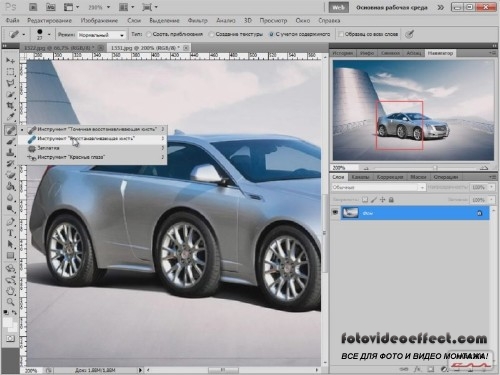Switch to the История tab
Screen dimensions: 500x375
pyautogui.click(x=343, y=53)
